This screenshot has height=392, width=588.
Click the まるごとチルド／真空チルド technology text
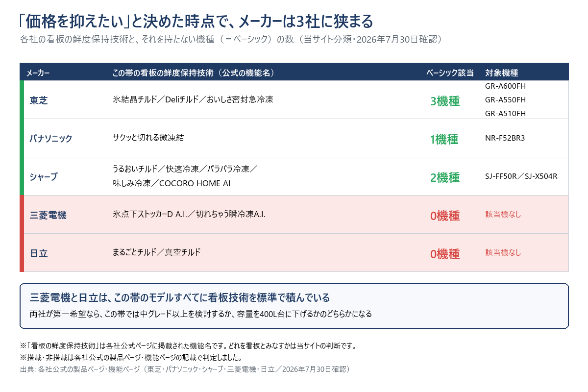click(157, 252)
